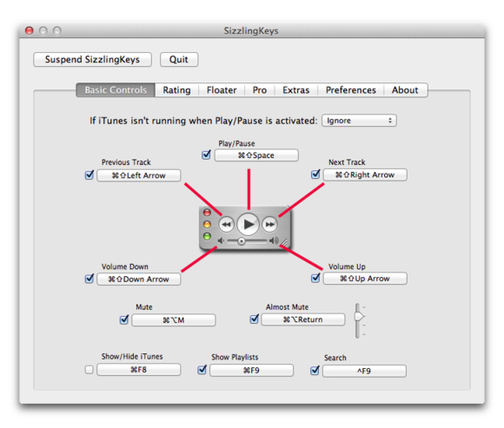Disable the Volume Down hotkey
504x428 pixels.
coord(89,279)
